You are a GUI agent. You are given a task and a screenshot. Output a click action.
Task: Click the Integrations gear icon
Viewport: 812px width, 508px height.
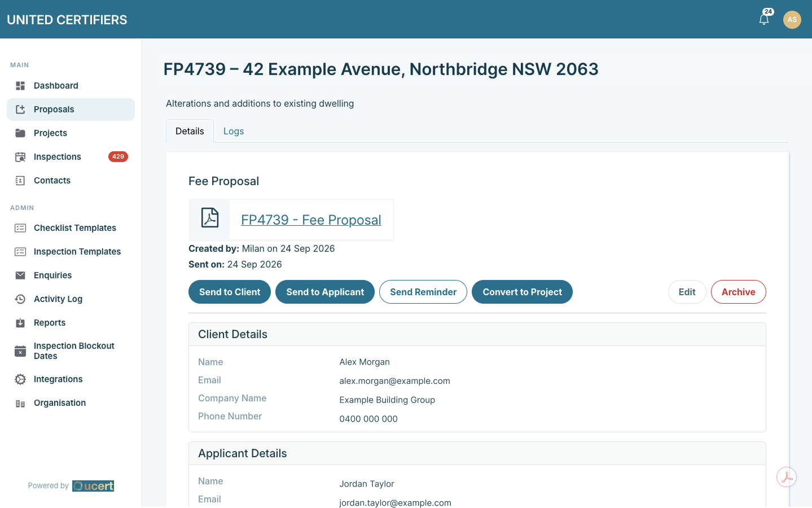[20, 379]
